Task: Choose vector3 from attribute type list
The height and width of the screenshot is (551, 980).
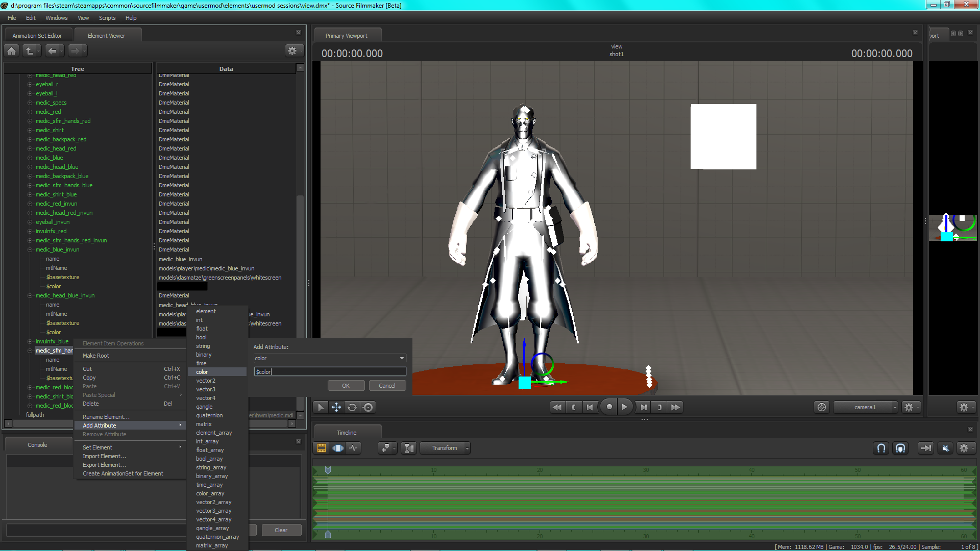Action: point(206,389)
